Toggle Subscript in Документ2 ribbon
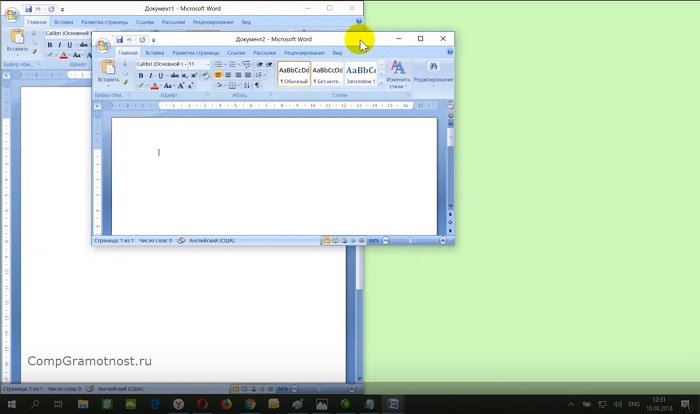 click(x=184, y=75)
